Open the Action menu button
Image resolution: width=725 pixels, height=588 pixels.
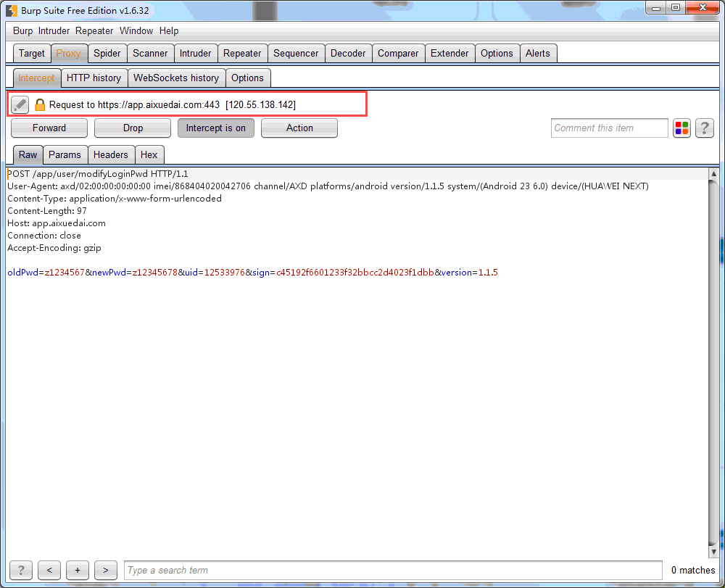click(299, 128)
